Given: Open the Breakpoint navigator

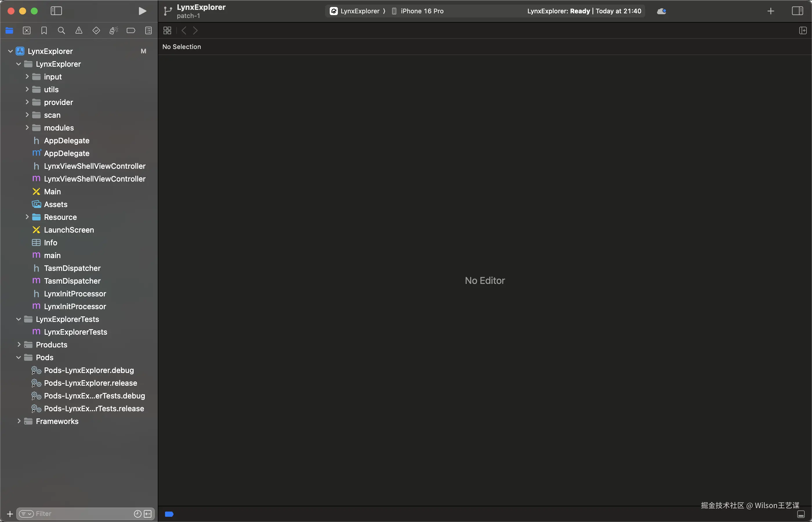Looking at the screenshot, I should click(131, 31).
